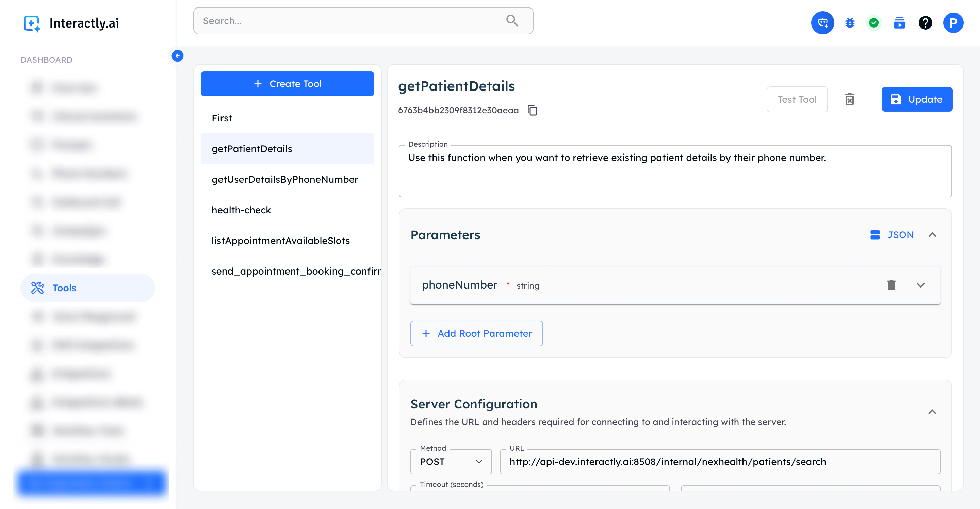Switch parameters to JSON view

[x=892, y=235]
